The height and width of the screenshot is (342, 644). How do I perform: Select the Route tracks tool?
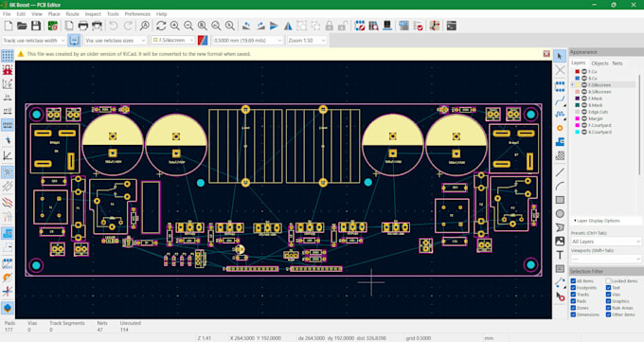[560, 99]
